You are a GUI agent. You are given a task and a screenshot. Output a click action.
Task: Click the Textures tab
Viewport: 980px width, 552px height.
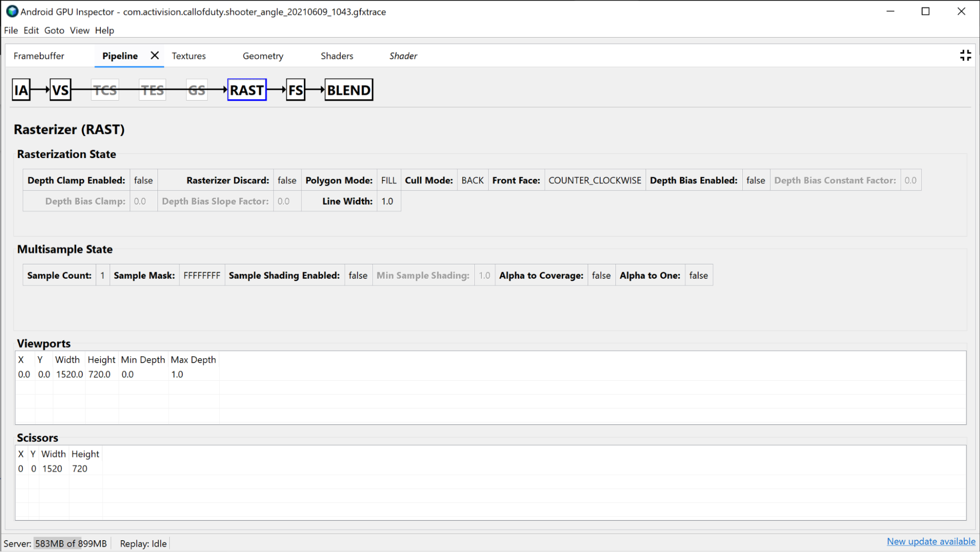[x=188, y=56]
